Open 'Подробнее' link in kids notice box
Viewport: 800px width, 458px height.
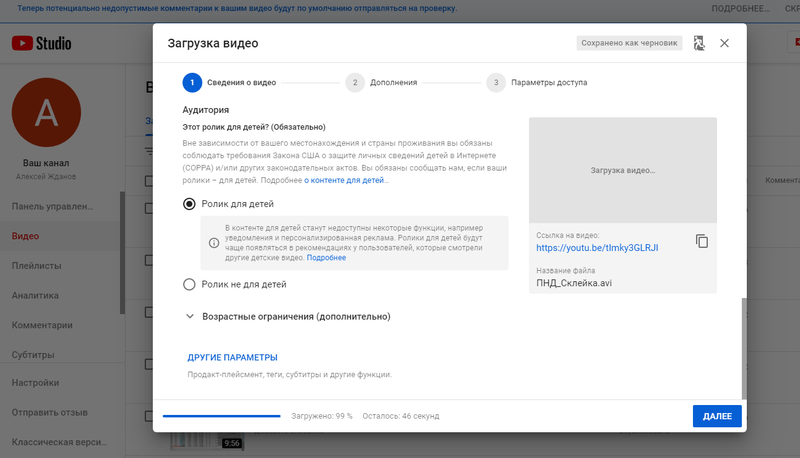[326, 258]
